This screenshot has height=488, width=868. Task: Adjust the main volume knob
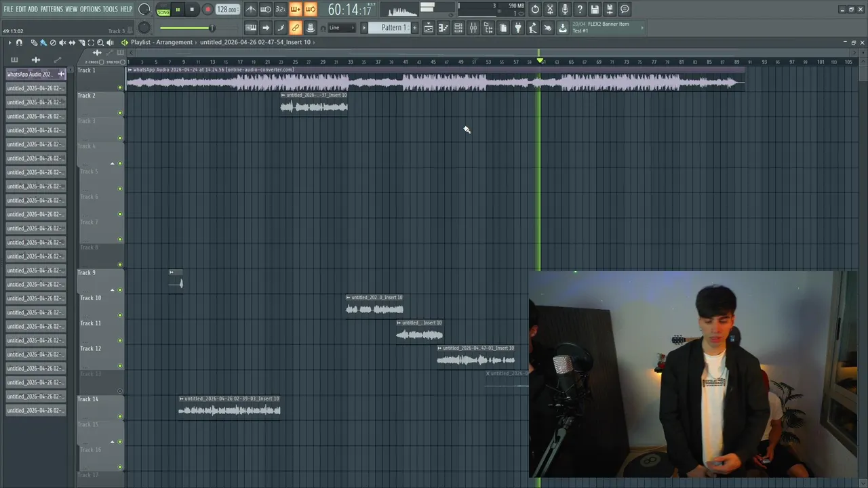[144, 9]
